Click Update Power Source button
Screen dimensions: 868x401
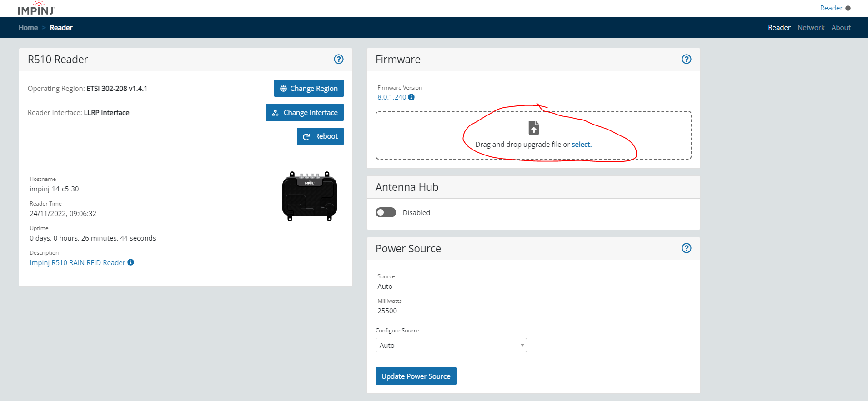click(x=416, y=376)
